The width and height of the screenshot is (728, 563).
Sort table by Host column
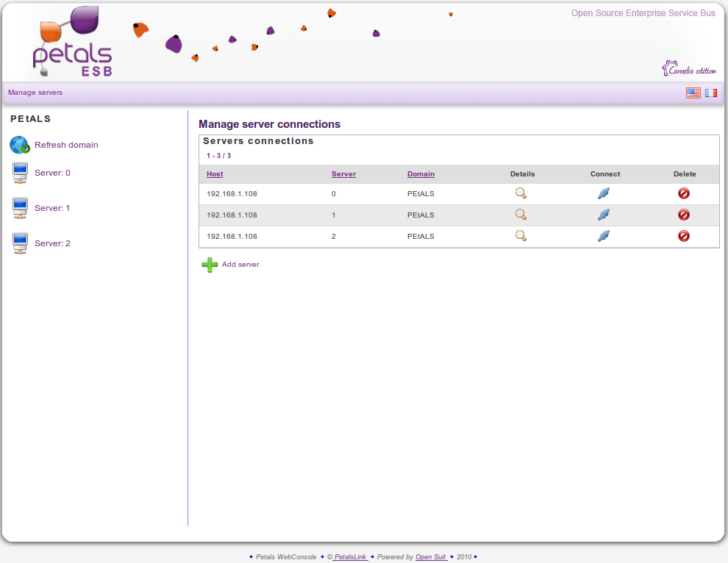pos(215,174)
